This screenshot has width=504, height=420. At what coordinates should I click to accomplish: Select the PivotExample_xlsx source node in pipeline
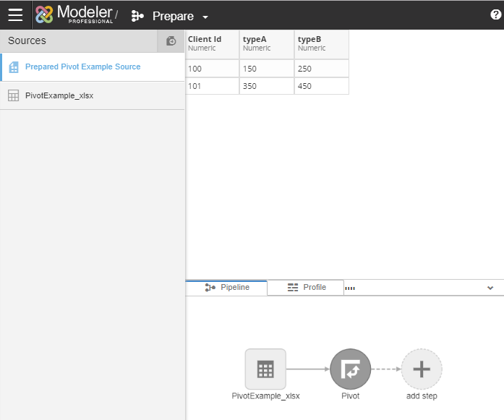265,369
